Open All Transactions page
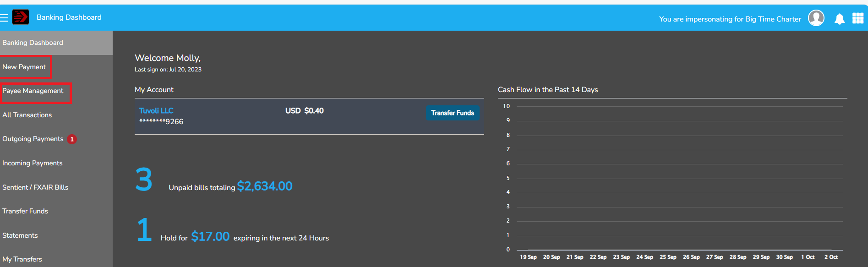The image size is (868, 267). 27,115
